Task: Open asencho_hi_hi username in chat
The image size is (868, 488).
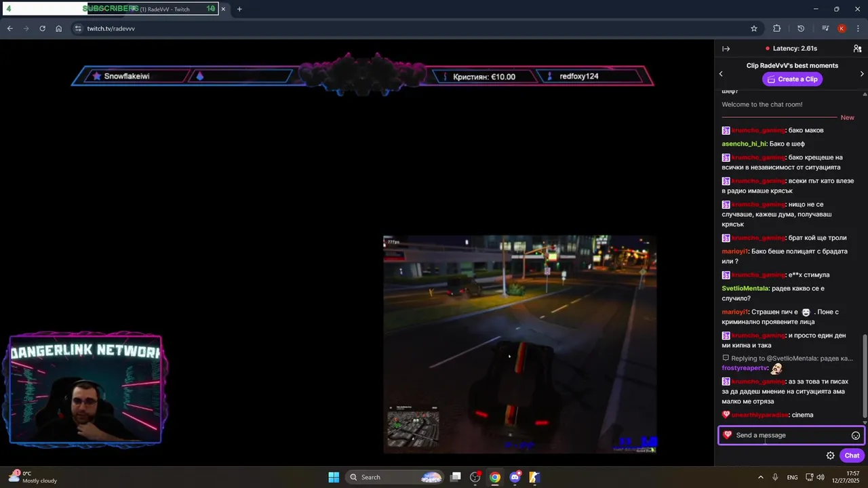Action: 744,144
